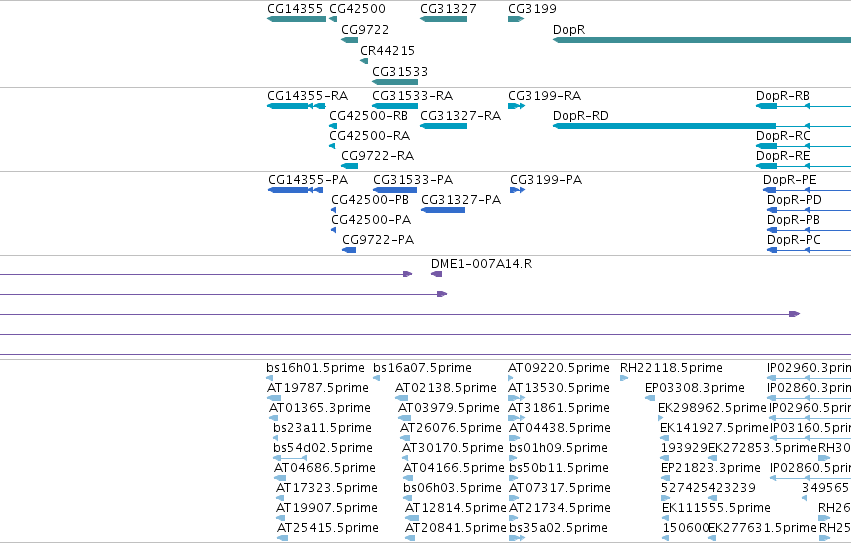Select EST AT04686.5prime

(280, 478)
